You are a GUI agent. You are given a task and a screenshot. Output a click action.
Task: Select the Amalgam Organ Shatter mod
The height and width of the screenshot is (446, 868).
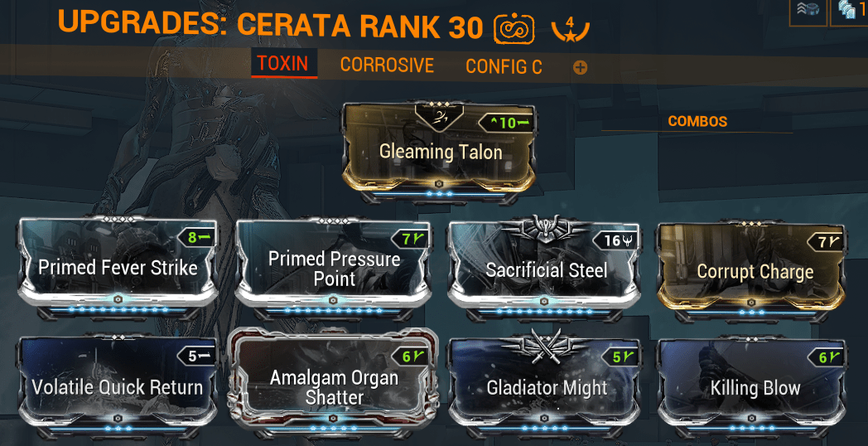(334, 386)
